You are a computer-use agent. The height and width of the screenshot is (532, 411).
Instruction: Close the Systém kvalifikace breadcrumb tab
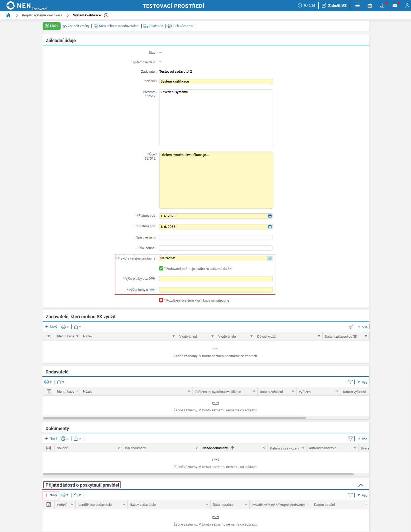(x=106, y=15)
